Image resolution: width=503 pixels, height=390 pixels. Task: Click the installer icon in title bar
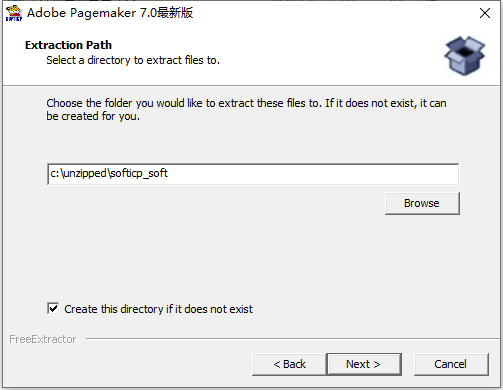click(x=14, y=13)
